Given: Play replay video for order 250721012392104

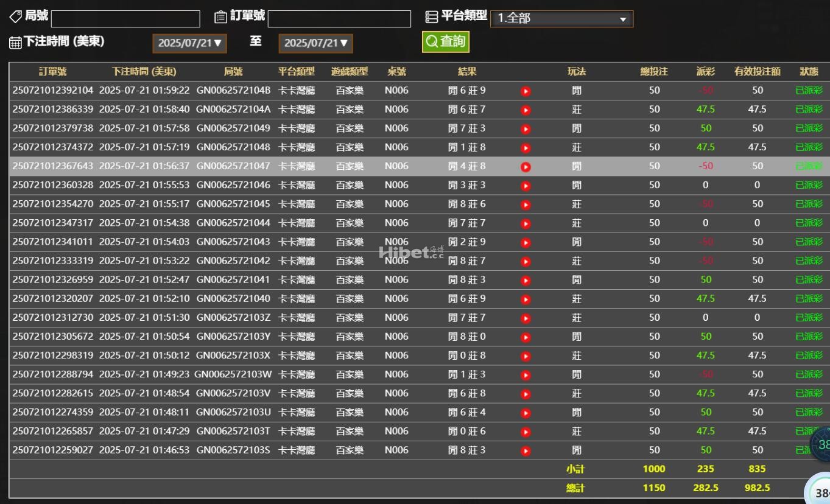Looking at the screenshot, I should (x=526, y=91).
